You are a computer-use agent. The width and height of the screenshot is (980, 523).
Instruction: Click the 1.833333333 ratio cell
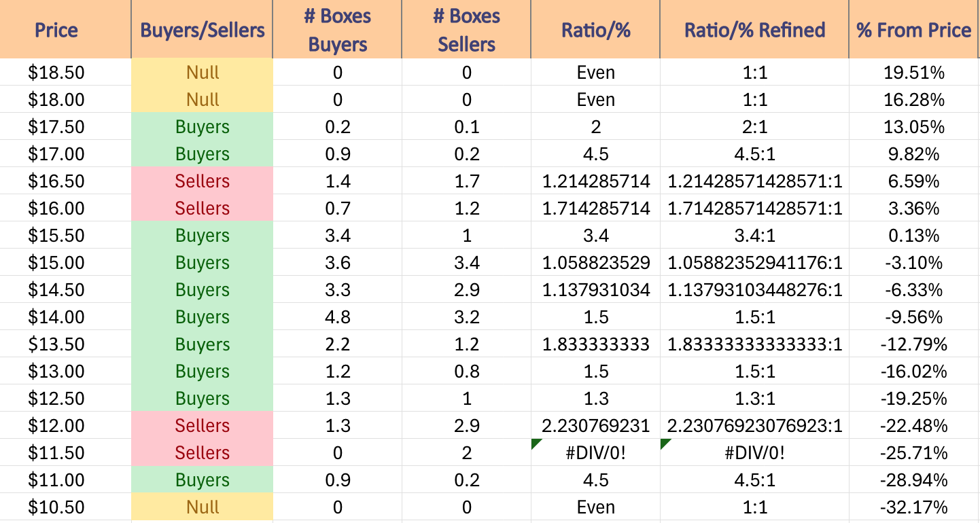pyautogui.click(x=596, y=344)
